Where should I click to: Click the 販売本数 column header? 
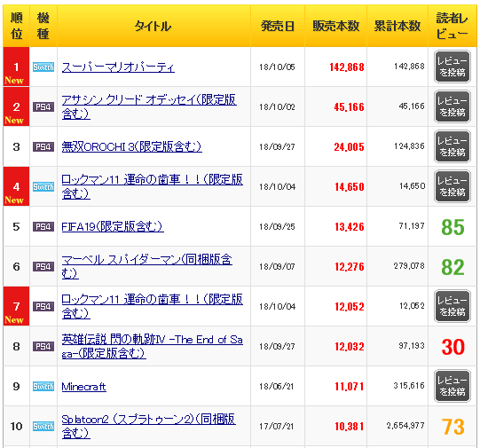point(335,26)
